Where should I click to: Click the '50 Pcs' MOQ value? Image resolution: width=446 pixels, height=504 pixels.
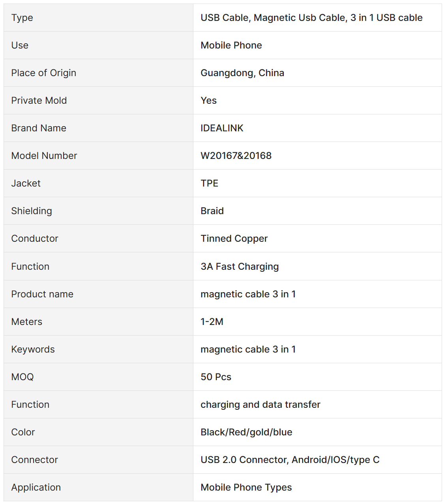point(216,377)
